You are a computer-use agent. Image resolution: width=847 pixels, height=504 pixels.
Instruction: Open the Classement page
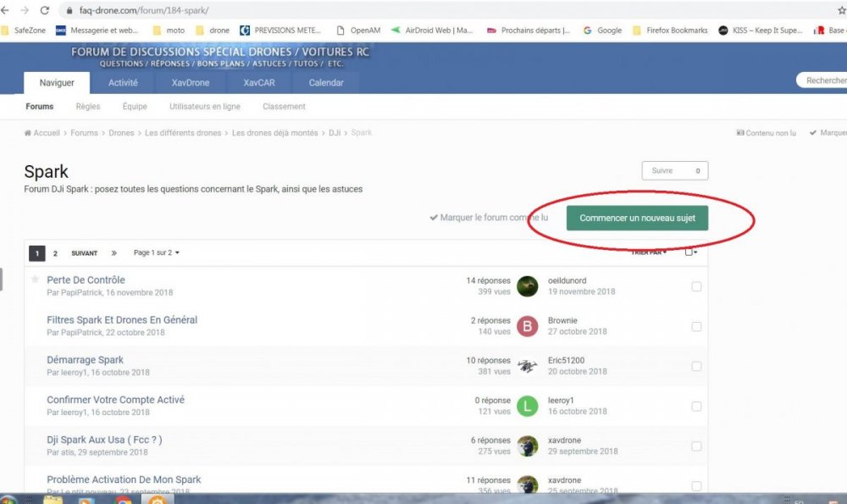284,107
